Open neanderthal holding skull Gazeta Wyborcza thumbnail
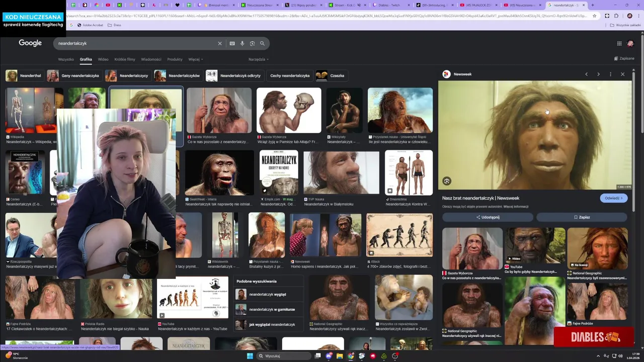The height and width of the screenshot is (362, 644). [x=289, y=111]
